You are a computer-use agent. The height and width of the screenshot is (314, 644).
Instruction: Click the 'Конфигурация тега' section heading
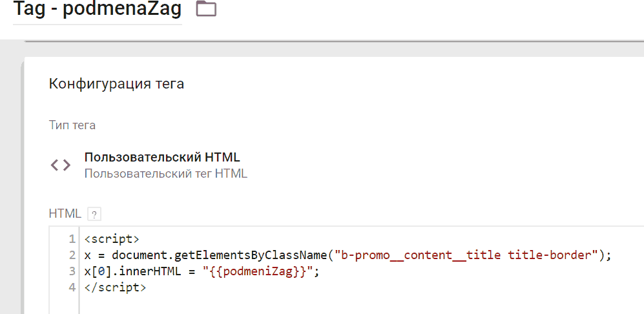coord(117,84)
